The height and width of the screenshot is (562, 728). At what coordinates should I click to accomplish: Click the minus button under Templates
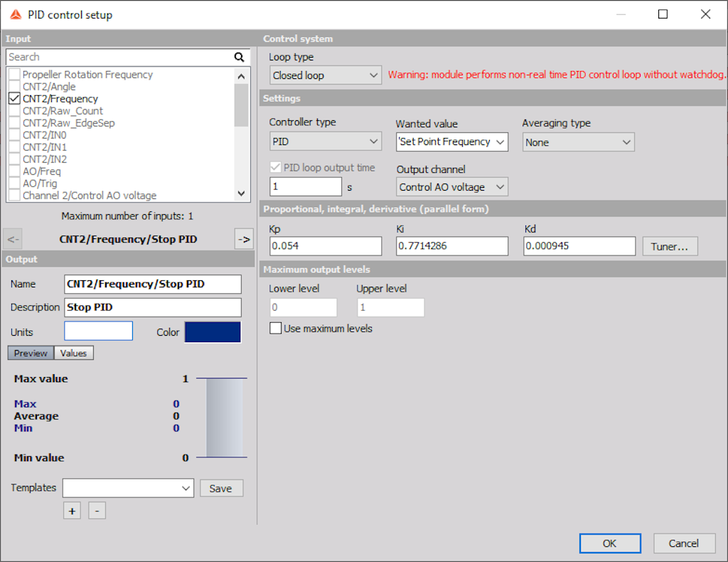click(x=97, y=511)
